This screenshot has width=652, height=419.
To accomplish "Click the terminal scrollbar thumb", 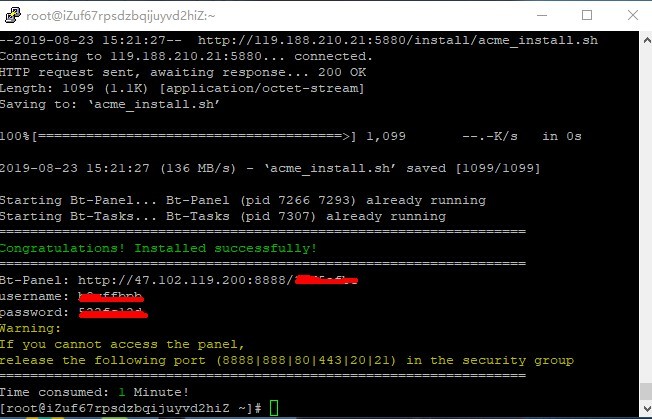I will click(x=647, y=391).
